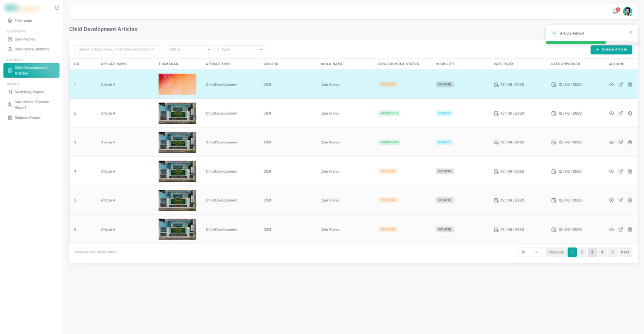The image size is (644, 334).
Task: Delete the article in row 6
Action: tap(630, 230)
